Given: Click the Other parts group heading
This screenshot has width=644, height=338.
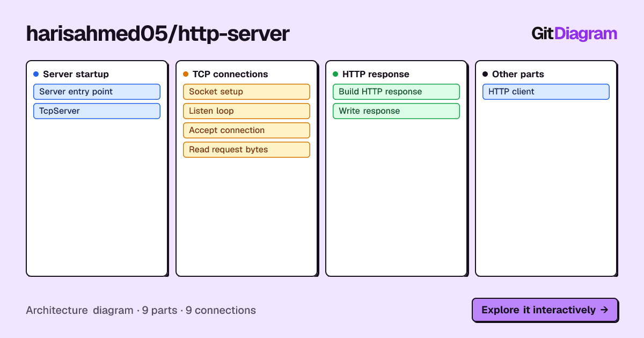Looking at the screenshot, I should pos(518,74).
